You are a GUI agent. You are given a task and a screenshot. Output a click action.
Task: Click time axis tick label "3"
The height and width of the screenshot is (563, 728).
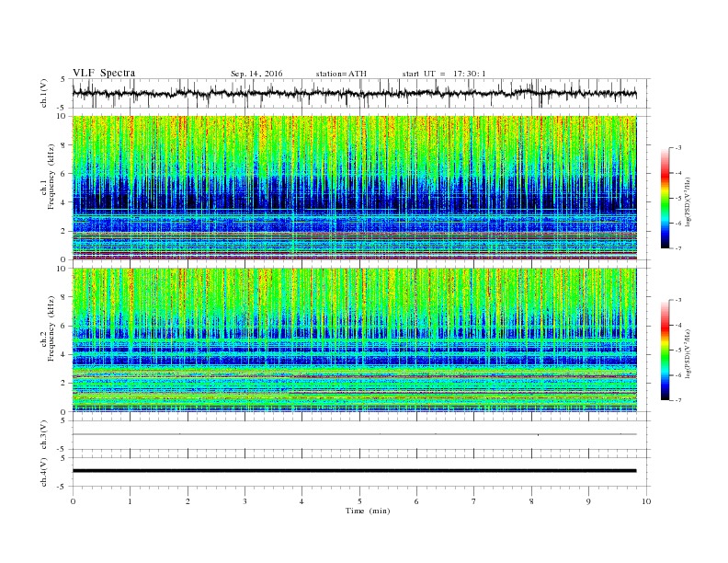tap(245, 501)
